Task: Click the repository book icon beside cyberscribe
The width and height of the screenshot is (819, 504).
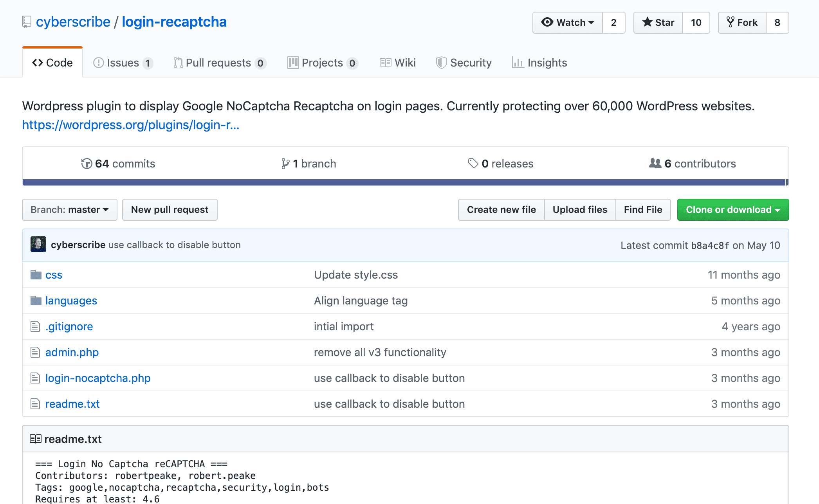Action: (x=27, y=22)
